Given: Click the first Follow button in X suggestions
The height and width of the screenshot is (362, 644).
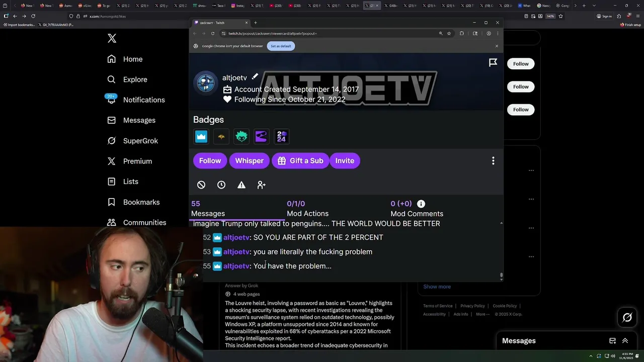Looking at the screenshot, I should click(x=521, y=64).
